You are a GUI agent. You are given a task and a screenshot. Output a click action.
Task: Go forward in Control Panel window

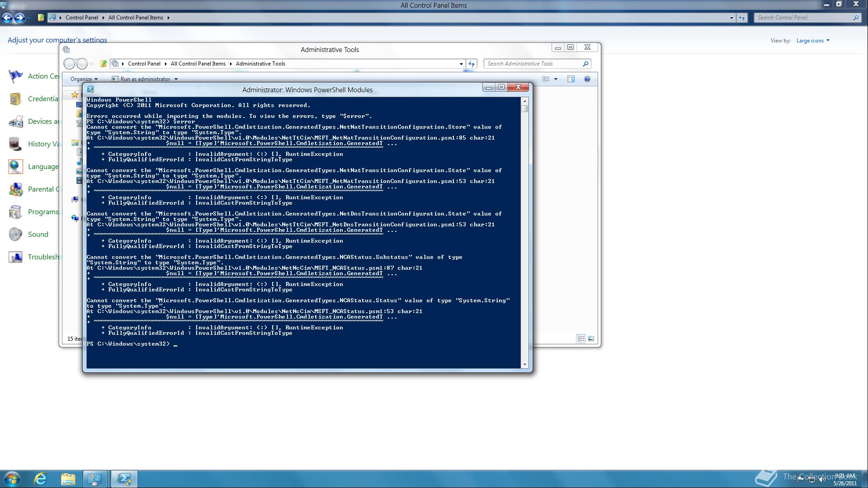[19, 18]
